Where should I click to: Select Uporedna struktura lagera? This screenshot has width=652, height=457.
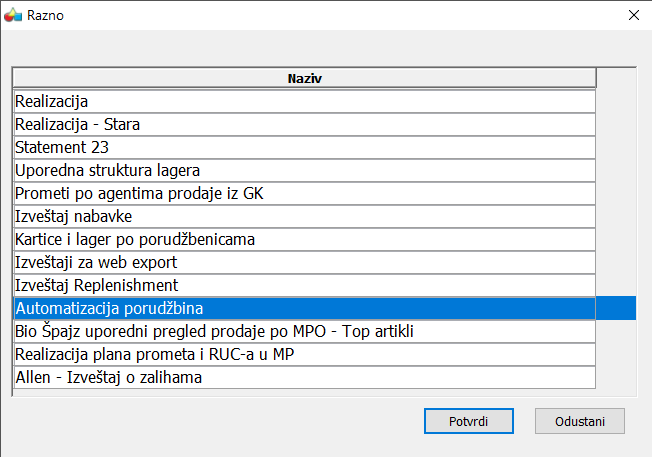tap(305, 170)
